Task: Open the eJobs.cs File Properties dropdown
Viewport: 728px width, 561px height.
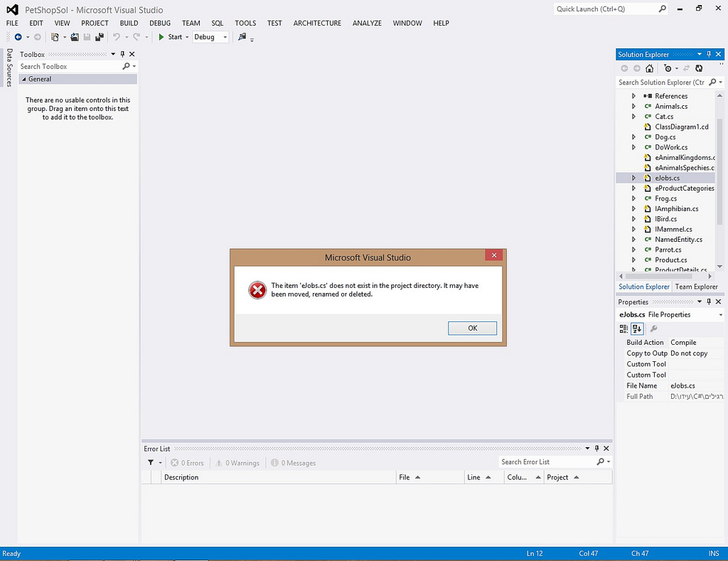Action: 721,315
